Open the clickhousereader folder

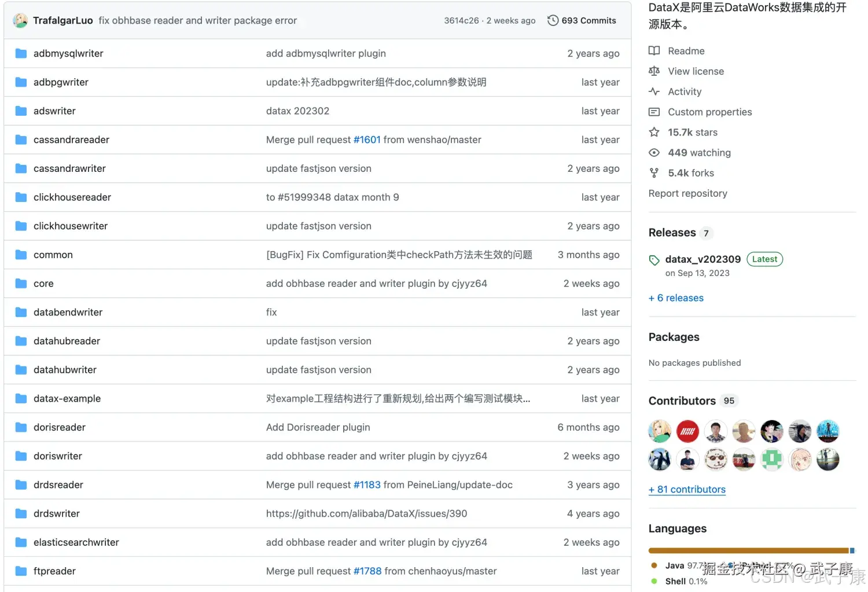(x=72, y=197)
